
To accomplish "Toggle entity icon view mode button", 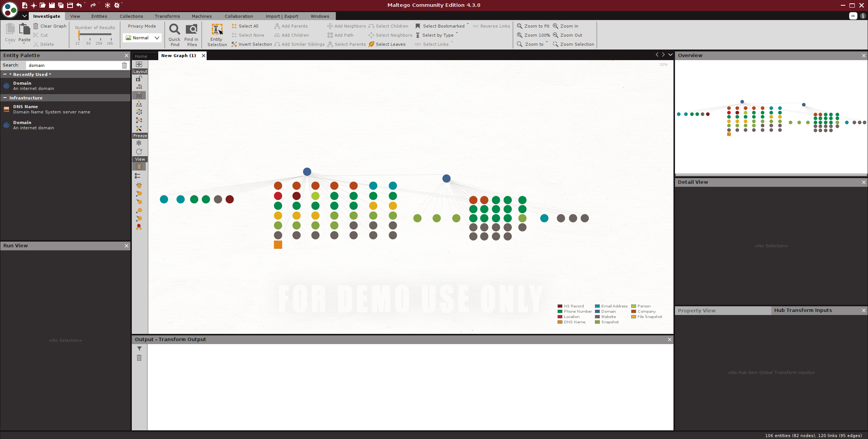I will pos(139,167).
